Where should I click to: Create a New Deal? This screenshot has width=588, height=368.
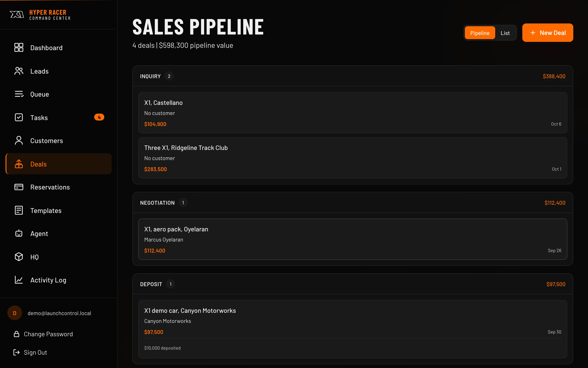547,33
